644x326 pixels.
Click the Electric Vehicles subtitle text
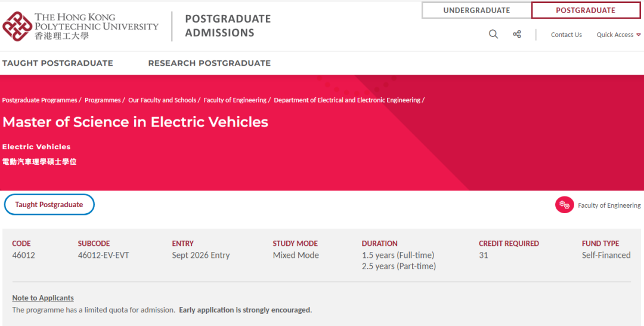(x=36, y=147)
